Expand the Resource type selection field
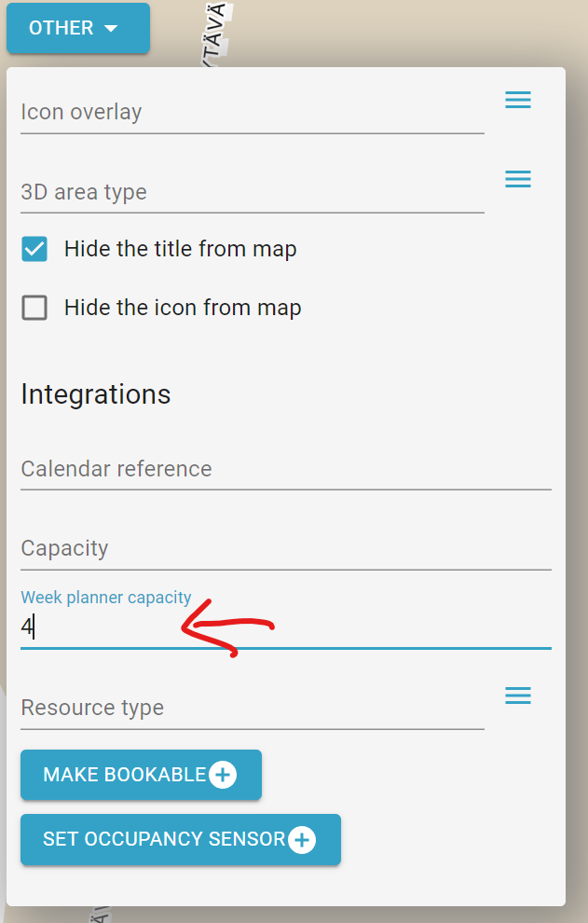 pos(253,709)
